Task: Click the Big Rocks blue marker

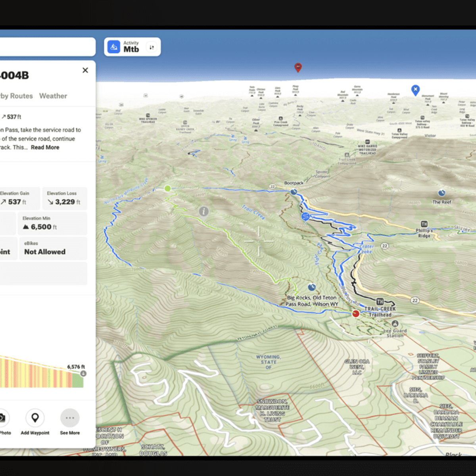Action: (x=312, y=287)
